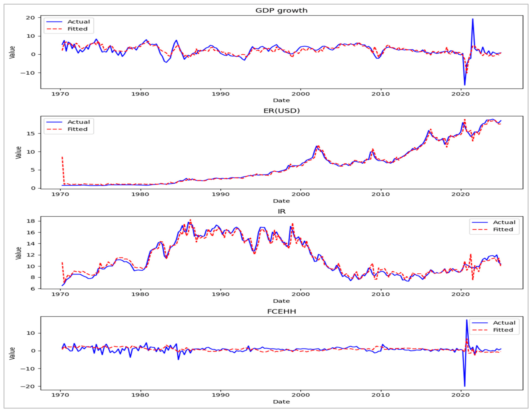Screen dimensions: 532x412
Task: Click the "Value" axis label of ER(USD)
Action: tap(19, 152)
